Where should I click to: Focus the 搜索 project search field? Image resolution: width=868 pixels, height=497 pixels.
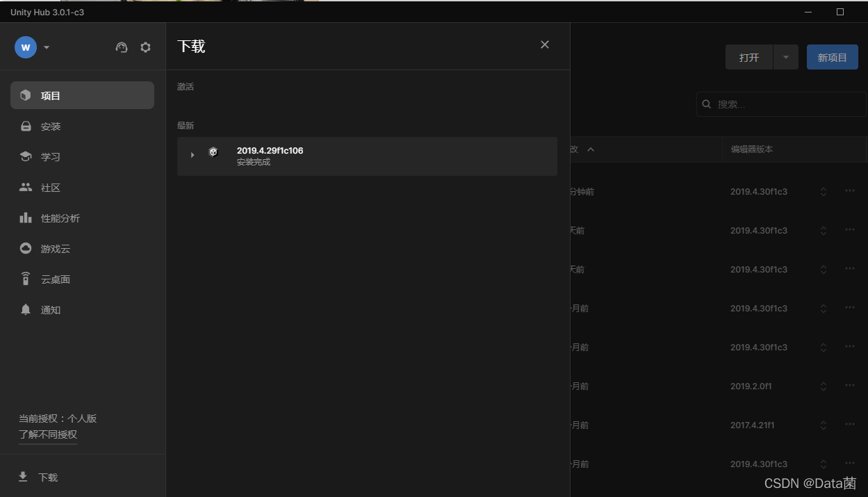pos(782,104)
